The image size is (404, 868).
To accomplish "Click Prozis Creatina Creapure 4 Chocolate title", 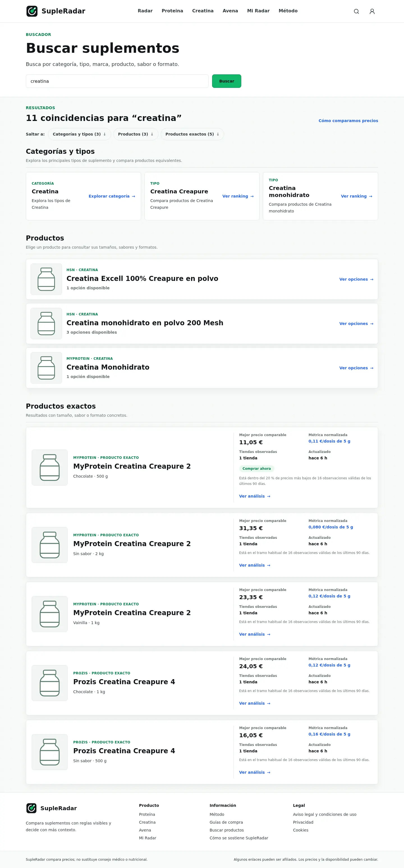I will click(x=124, y=682).
